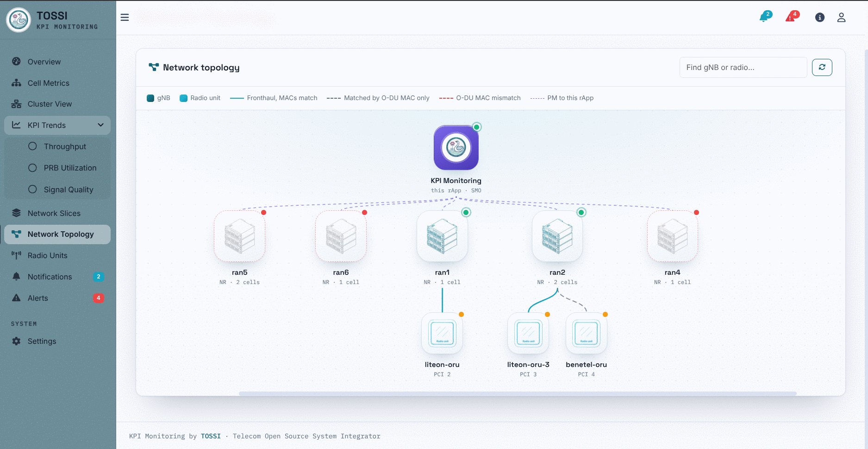The image size is (868, 449).
Task: Open Settings in the sidebar
Action: coord(57,341)
